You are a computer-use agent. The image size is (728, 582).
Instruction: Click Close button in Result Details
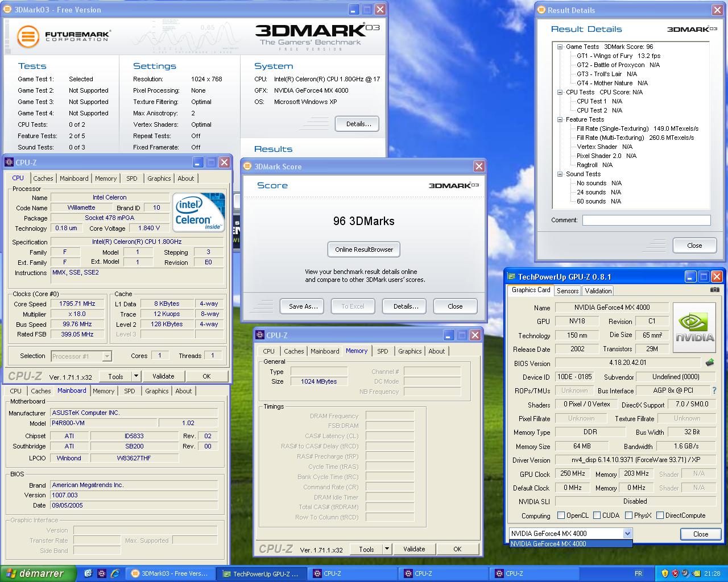(x=694, y=245)
